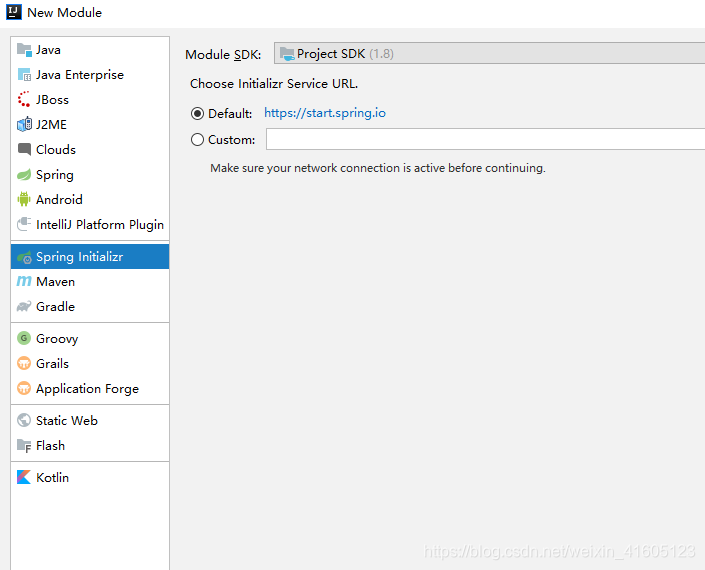This screenshot has width=705, height=570.
Task: Choose IntelliJ Platform Plugin entry
Action: (x=90, y=224)
